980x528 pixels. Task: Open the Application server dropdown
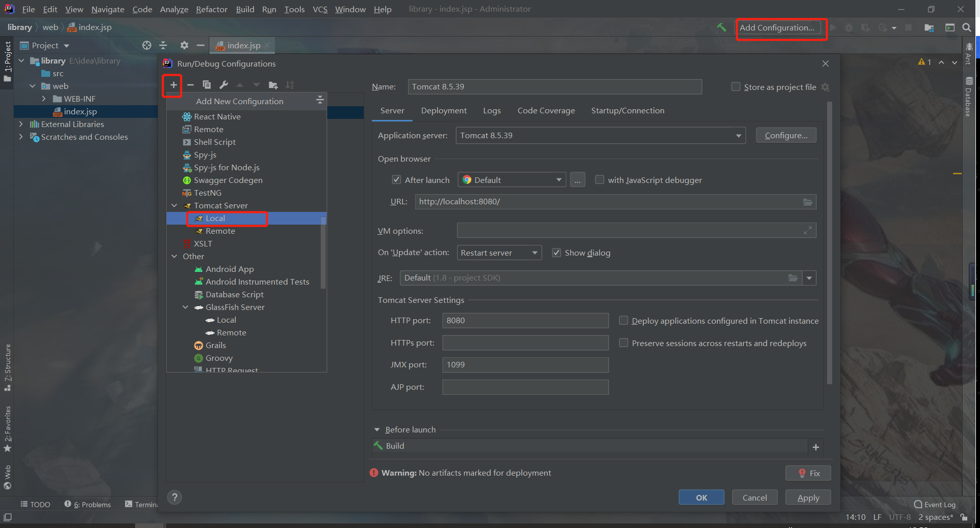pos(600,136)
